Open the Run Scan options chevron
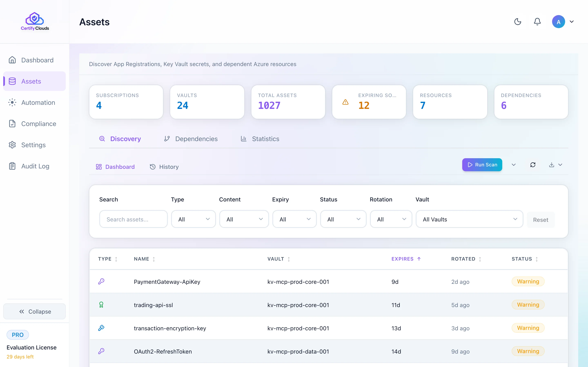 513,165
